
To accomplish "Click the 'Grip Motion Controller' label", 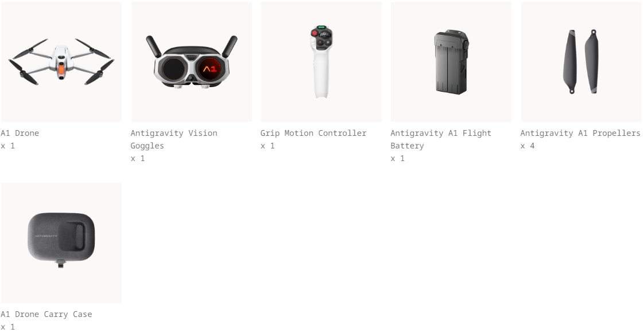I will point(313,134).
